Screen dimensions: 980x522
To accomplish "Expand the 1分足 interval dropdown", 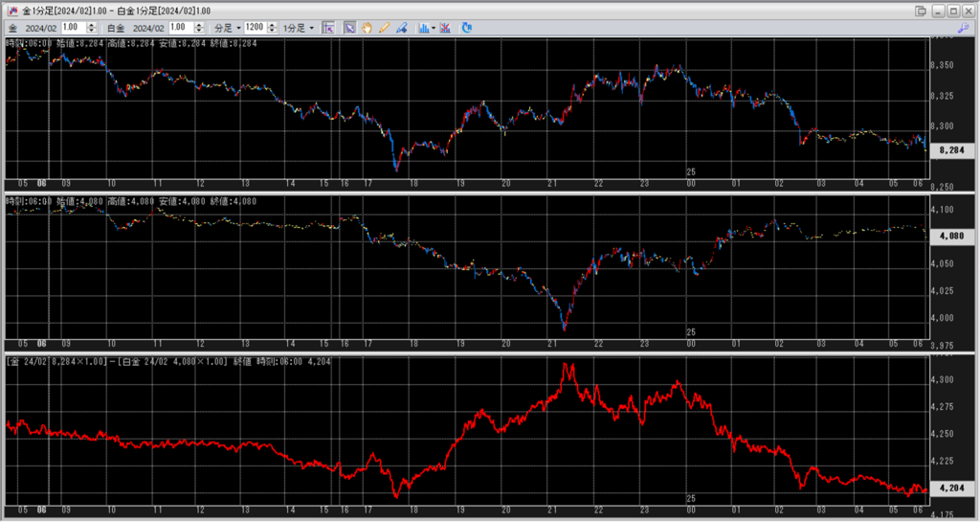I will point(299,28).
